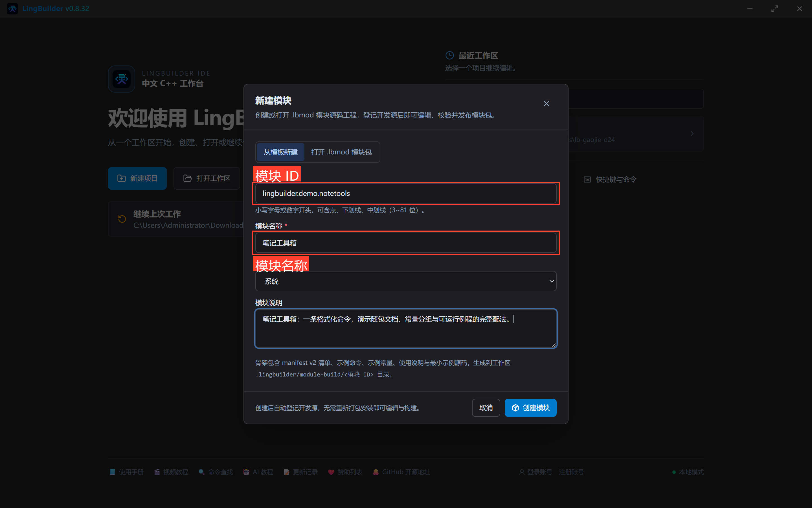This screenshot has width=812, height=508.
Task: Click 打开工作区 button in background window
Action: 207,178
